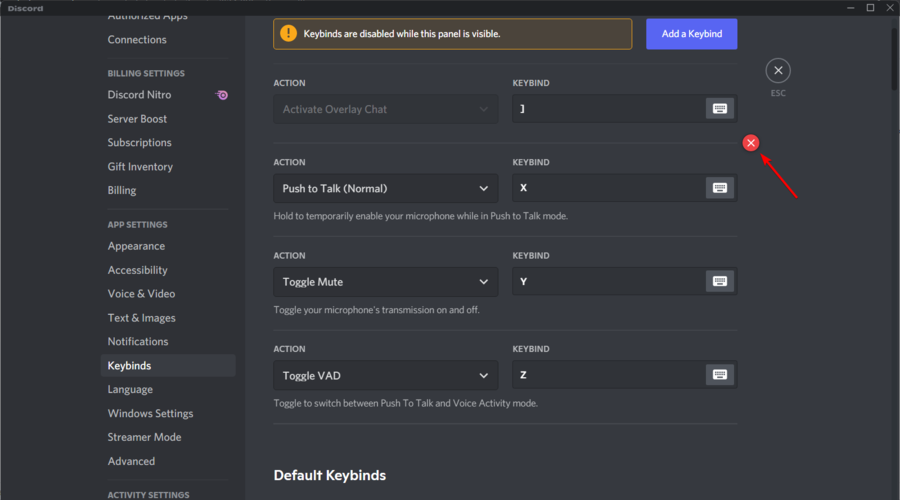Select Appearance in app settings
The image size is (900, 500).
click(136, 246)
